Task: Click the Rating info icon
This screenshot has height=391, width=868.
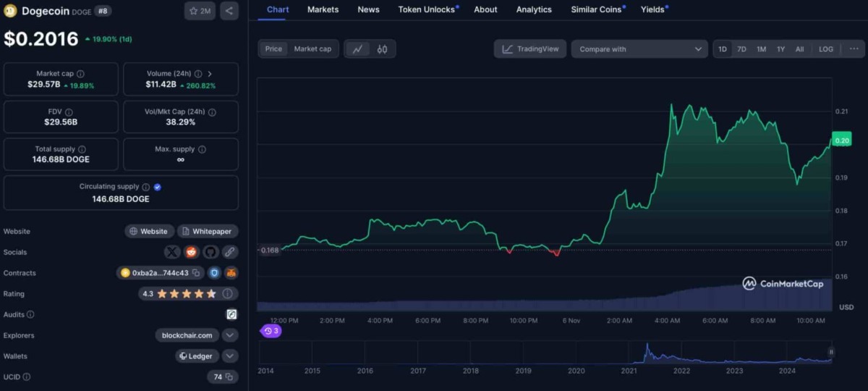Action: [228, 294]
